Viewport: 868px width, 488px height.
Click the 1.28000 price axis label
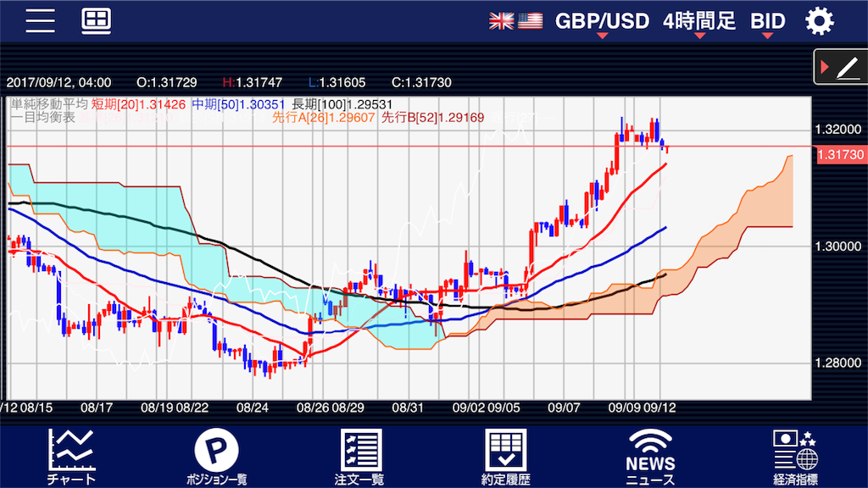click(x=838, y=363)
